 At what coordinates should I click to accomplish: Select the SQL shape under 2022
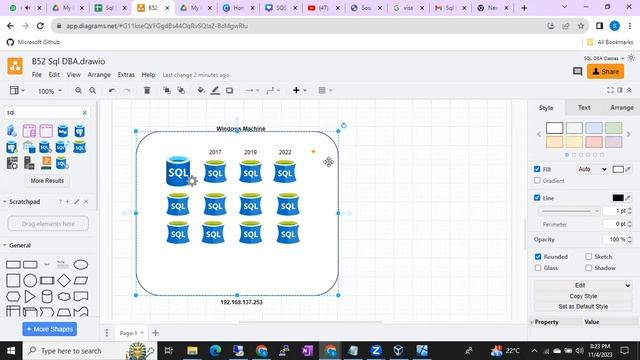tap(285, 171)
